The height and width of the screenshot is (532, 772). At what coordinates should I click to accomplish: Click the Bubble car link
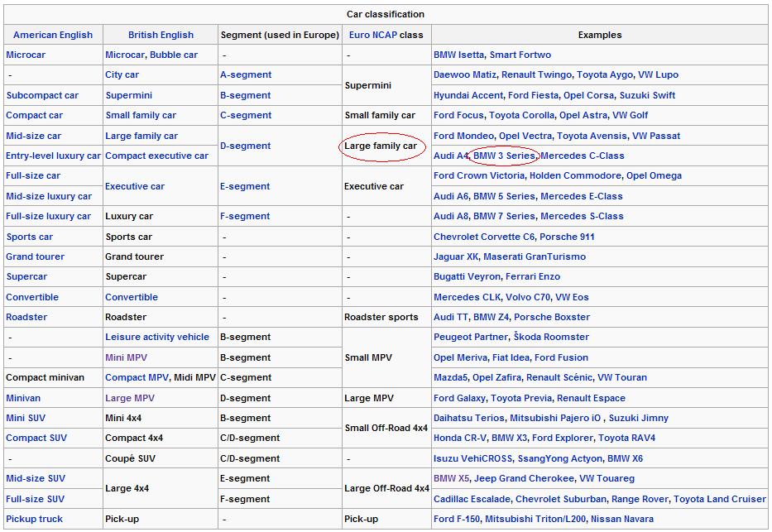pos(173,55)
